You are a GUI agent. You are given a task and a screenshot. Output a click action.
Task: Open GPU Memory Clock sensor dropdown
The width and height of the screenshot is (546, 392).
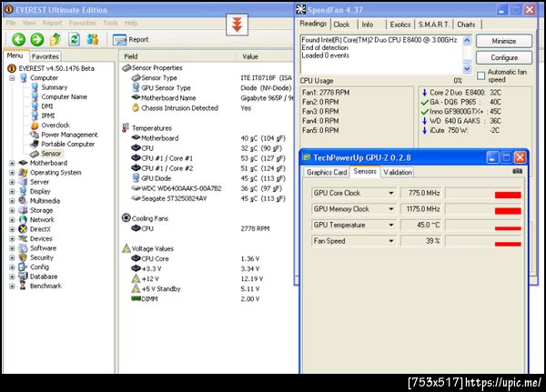391,209
